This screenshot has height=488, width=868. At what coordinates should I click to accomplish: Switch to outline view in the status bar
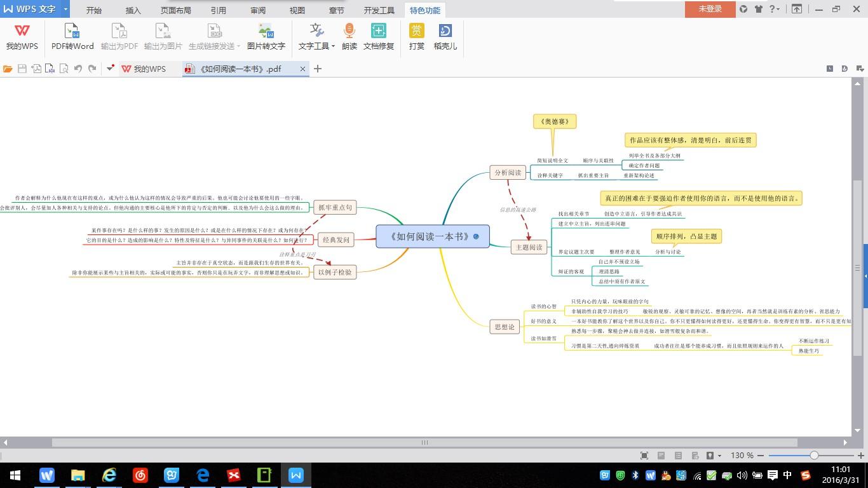tap(678, 456)
